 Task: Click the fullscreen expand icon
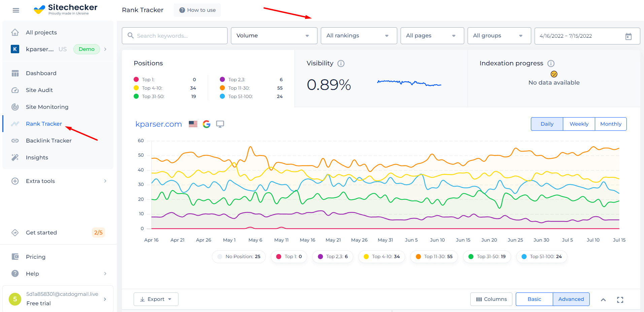tap(620, 300)
